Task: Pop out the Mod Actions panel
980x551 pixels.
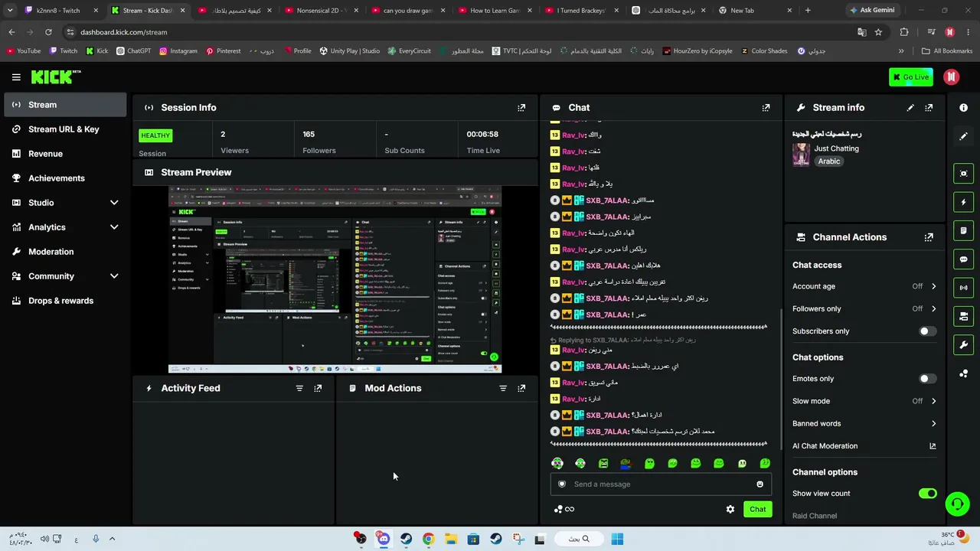Action: [521, 388]
